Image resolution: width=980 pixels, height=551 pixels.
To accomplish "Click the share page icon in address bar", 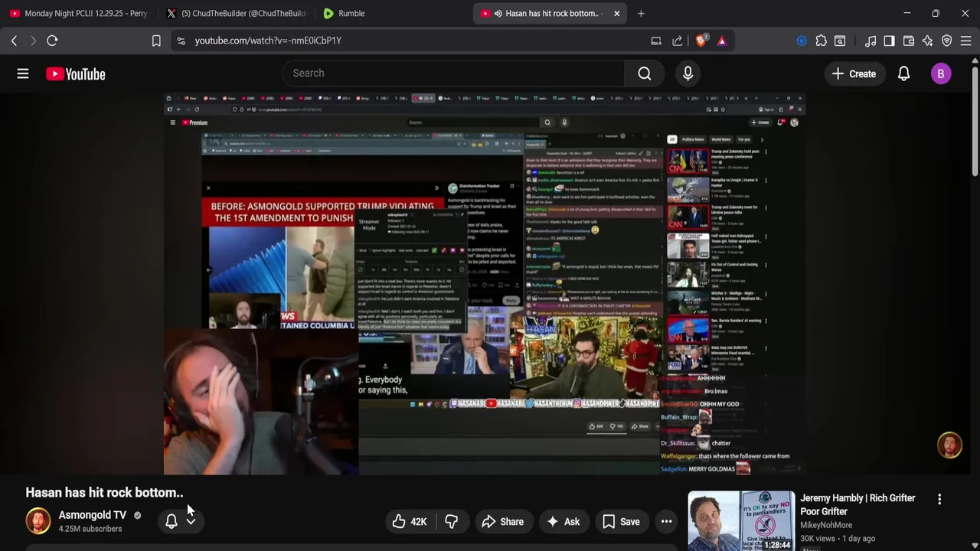I will pyautogui.click(x=678, y=41).
